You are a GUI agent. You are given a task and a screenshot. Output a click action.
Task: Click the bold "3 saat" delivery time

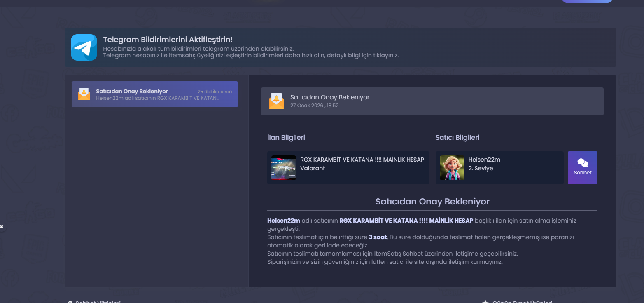pyautogui.click(x=378, y=237)
